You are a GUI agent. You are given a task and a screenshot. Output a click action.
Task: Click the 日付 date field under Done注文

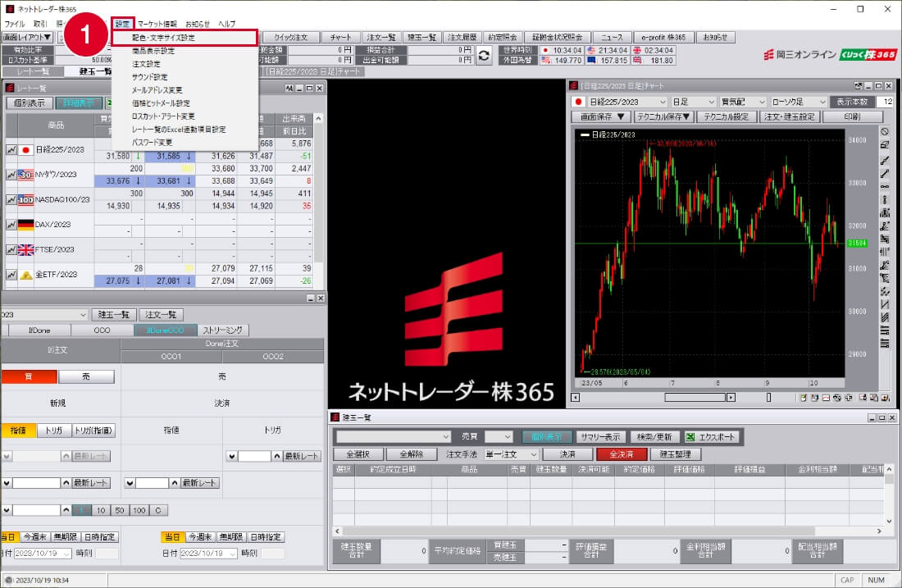[x=209, y=554]
